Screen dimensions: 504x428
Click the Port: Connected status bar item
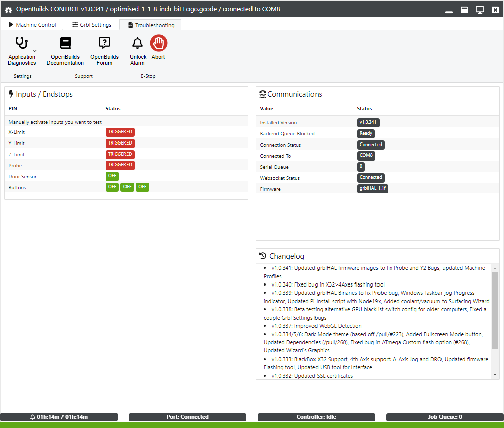point(187,417)
